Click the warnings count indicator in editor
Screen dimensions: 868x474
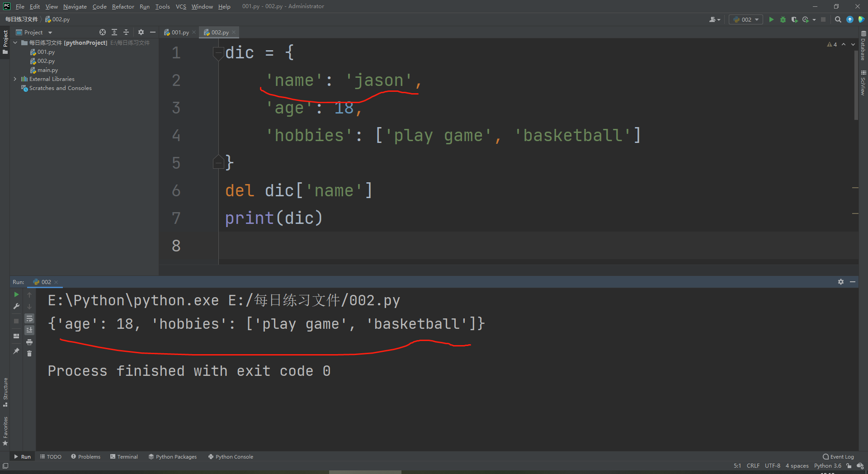832,44
